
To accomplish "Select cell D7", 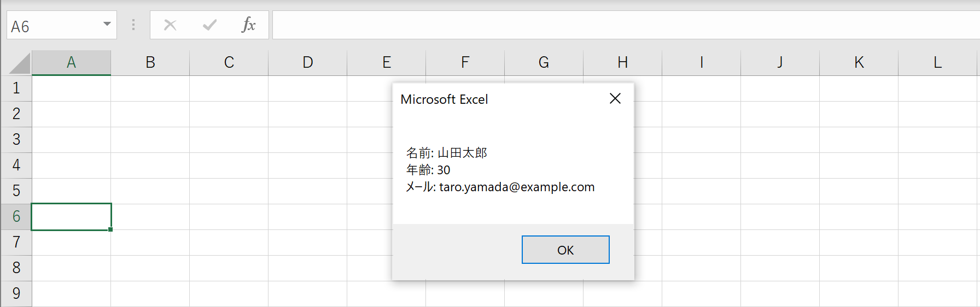I will [308, 243].
